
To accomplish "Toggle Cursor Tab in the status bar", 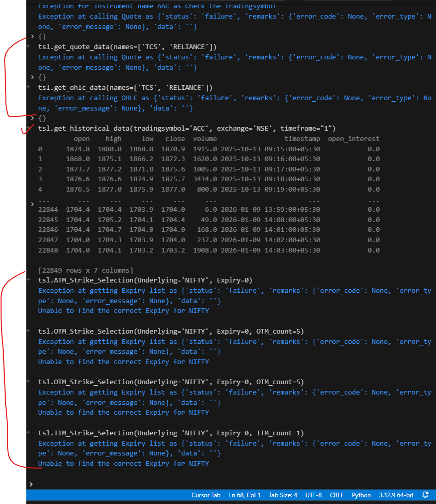I will (206, 495).
